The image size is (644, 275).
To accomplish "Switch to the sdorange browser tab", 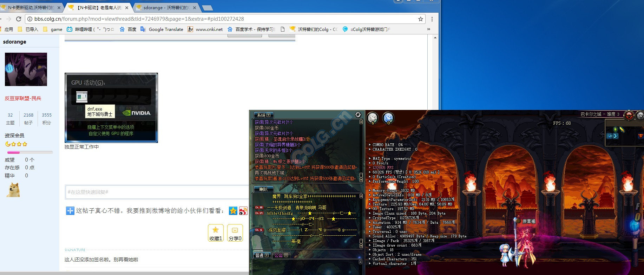I will pos(166,7).
